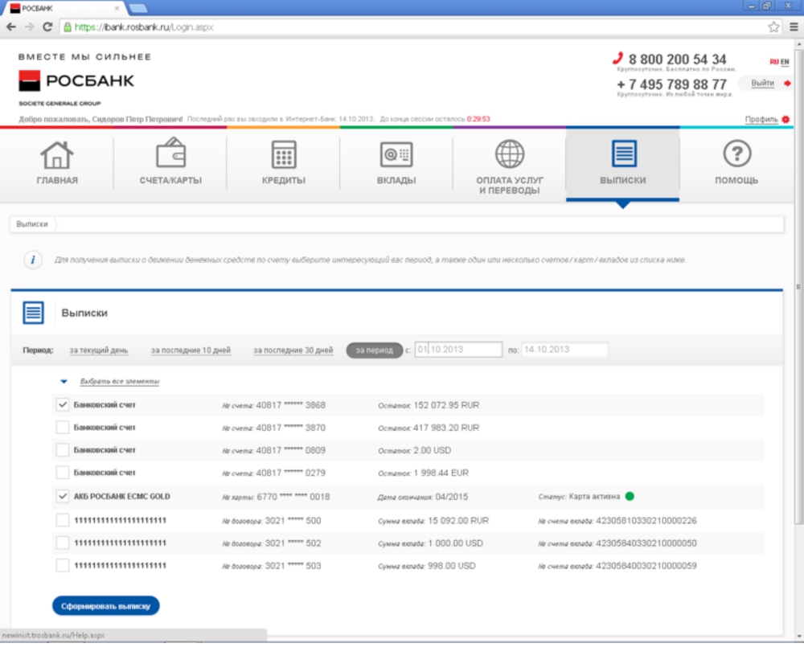Click the red logout arrow icon
This screenshot has width=804, height=672.
pyautogui.click(x=788, y=83)
